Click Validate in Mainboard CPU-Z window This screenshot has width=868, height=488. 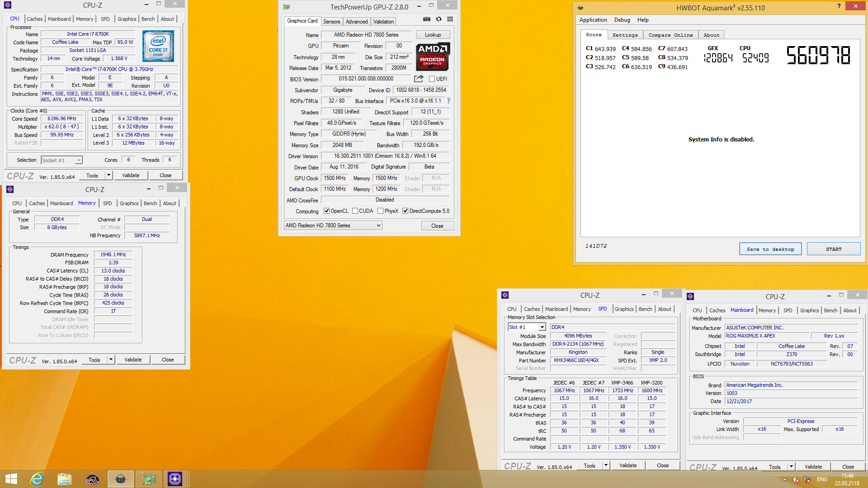(813, 467)
